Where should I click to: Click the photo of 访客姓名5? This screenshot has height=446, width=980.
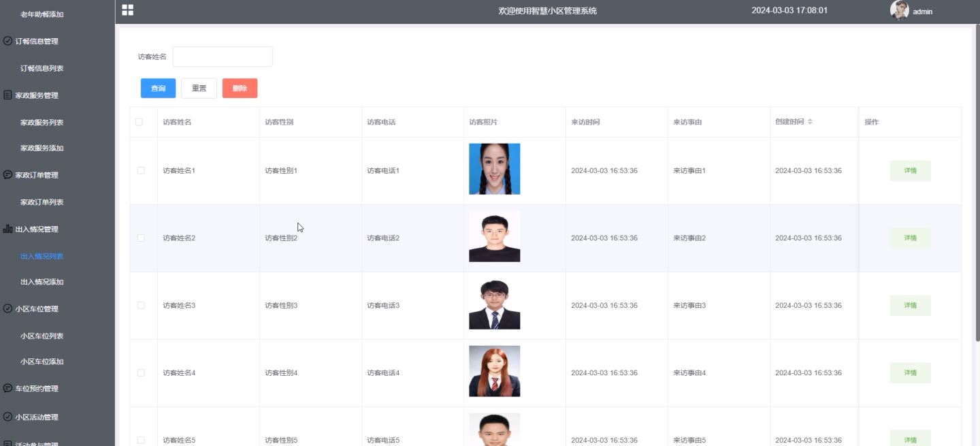point(494,430)
